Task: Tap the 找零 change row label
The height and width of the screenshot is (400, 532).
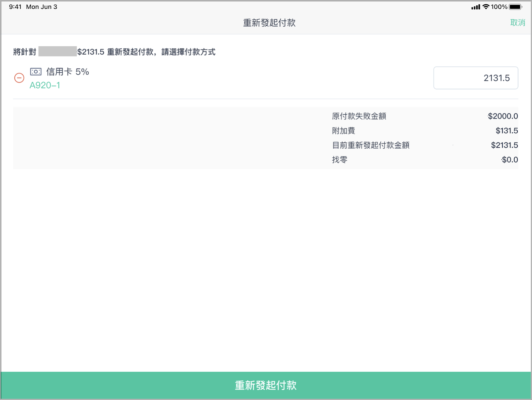Action: pos(339,160)
